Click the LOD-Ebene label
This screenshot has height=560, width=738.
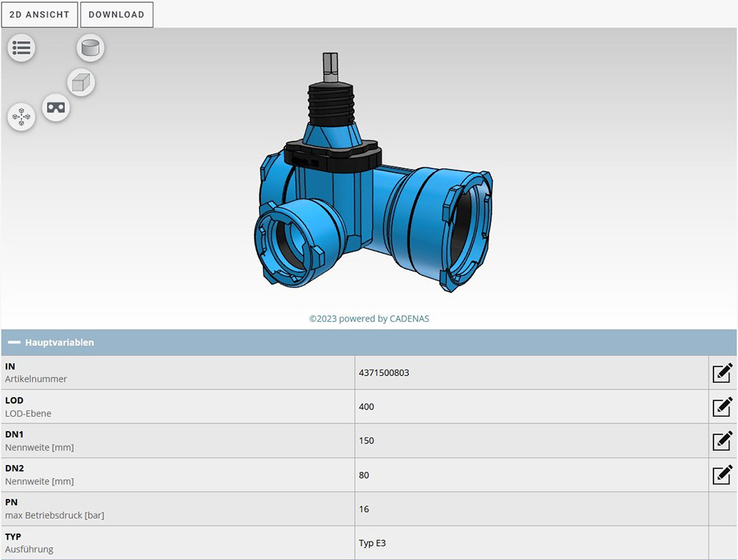[28, 413]
